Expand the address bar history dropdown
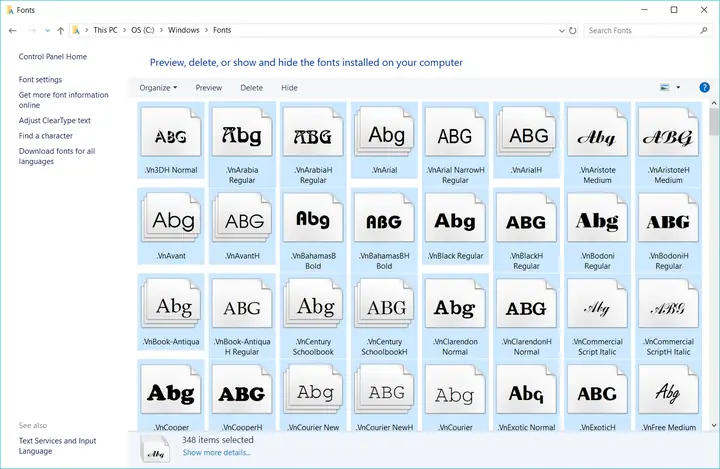Viewport: 720px width, 469px height. tap(562, 31)
